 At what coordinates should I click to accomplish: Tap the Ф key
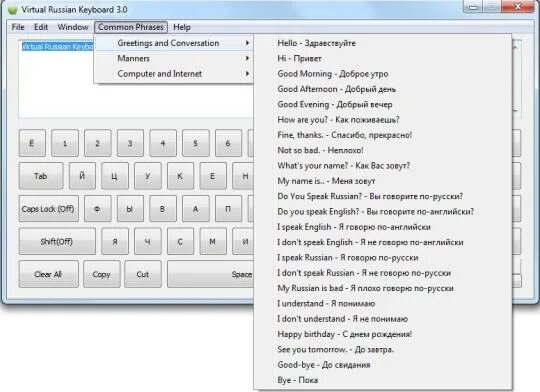click(98, 209)
